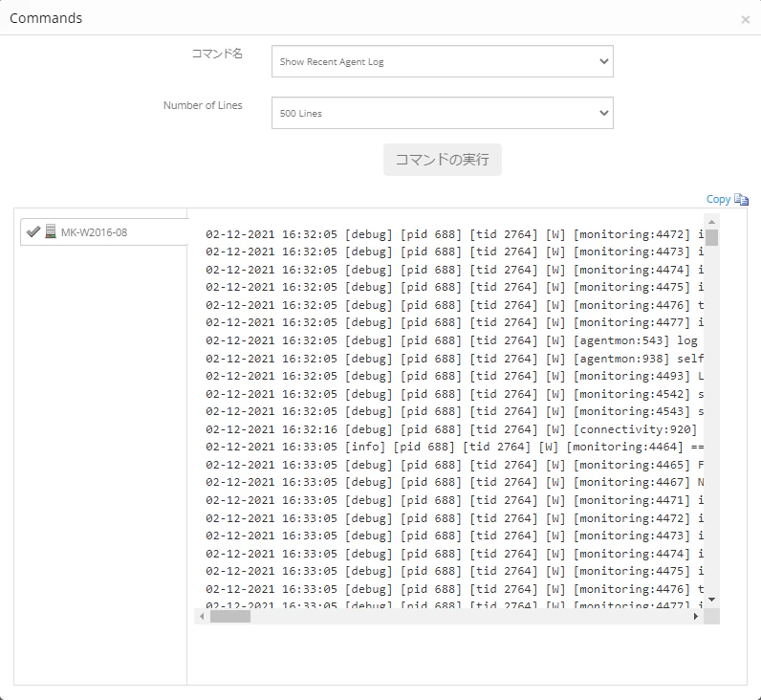Open the 500 Lines dropdown
Viewport: 761px width, 700px height.
tap(442, 113)
